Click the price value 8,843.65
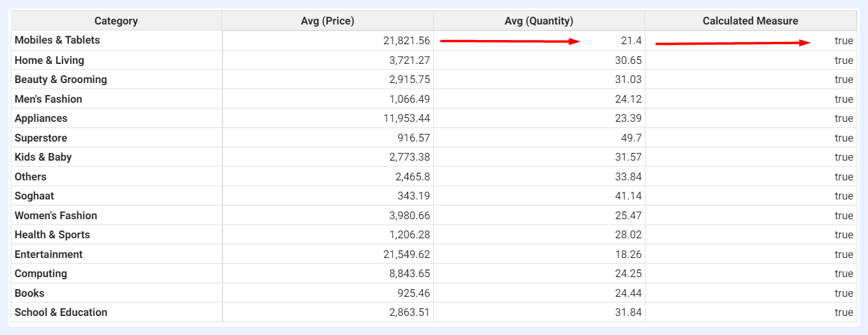Viewport: 868px width, 335px height. (x=409, y=273)
